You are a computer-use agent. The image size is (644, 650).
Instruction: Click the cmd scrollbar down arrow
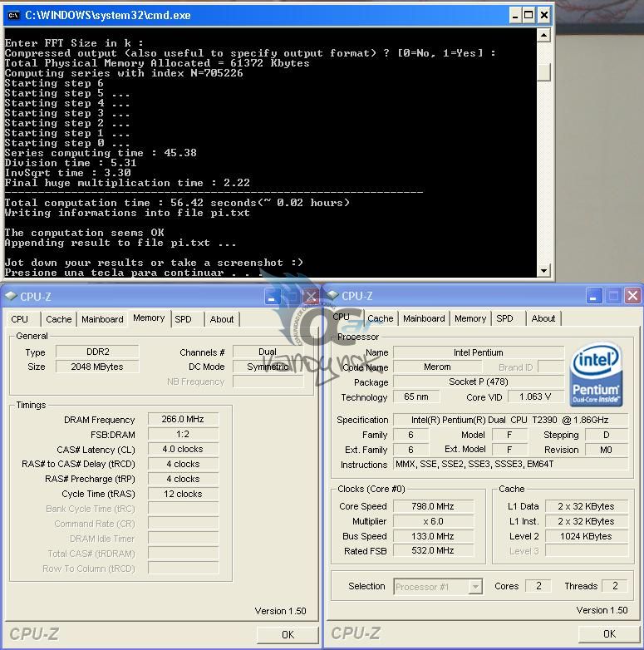(x=543, y=271)
